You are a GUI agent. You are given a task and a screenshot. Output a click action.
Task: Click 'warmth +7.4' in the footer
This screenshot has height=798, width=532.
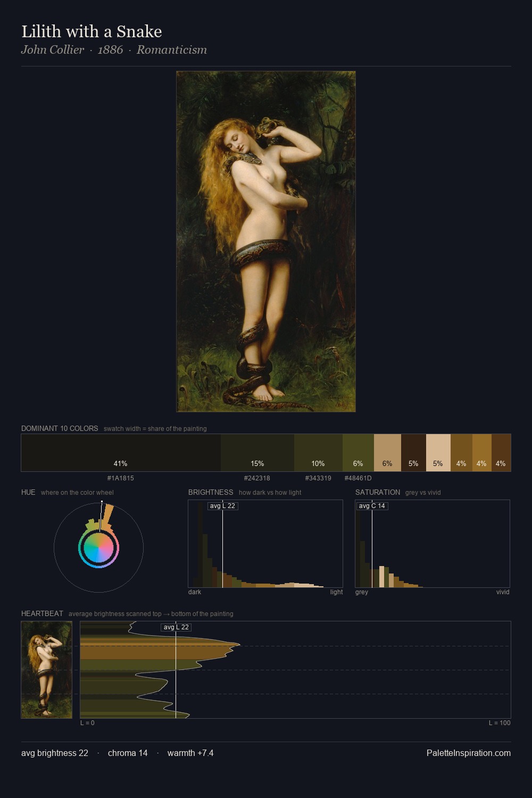tap(190, 753)
